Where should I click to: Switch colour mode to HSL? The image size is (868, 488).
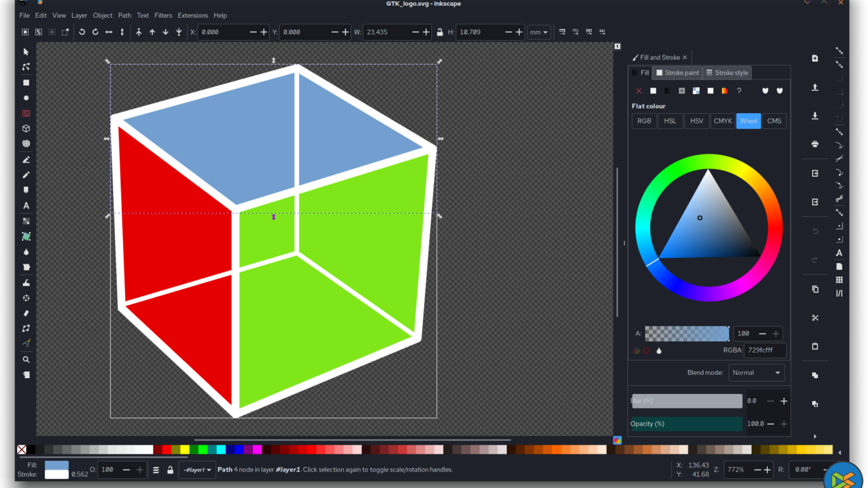[x=670, y=121]
